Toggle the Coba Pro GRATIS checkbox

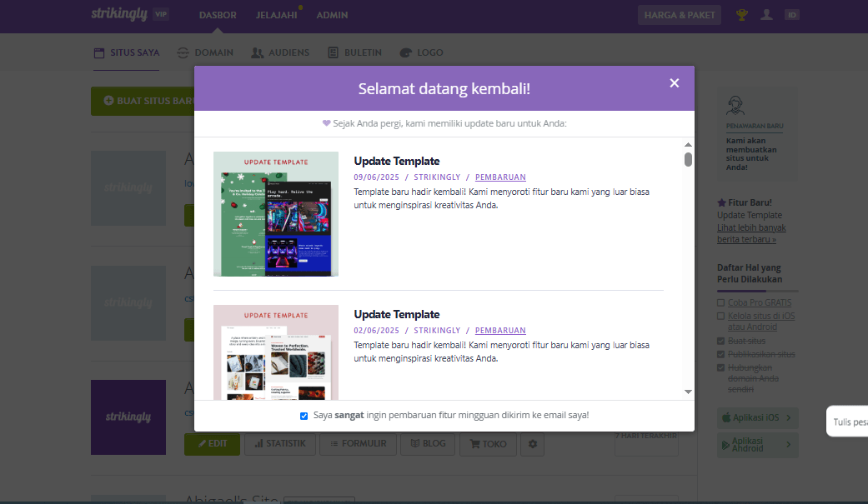[x=720, y=302]
